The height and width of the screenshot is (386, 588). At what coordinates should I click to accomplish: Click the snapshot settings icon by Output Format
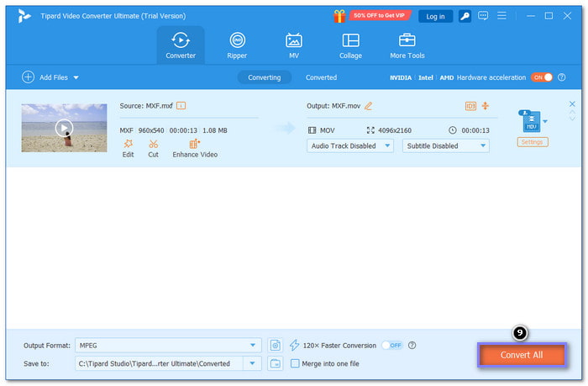[x=276, y=345]
